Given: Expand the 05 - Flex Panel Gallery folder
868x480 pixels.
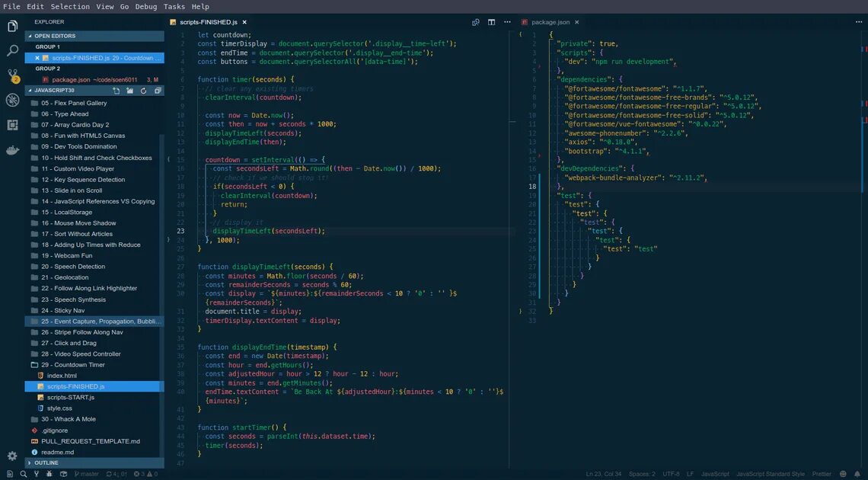Looking at the screenshot, I should [94, 103].
